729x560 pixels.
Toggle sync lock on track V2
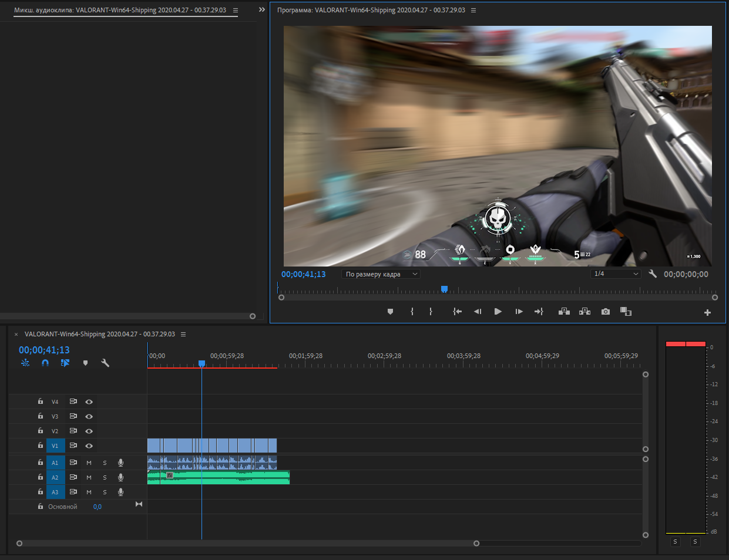click(x=73, y=431)
